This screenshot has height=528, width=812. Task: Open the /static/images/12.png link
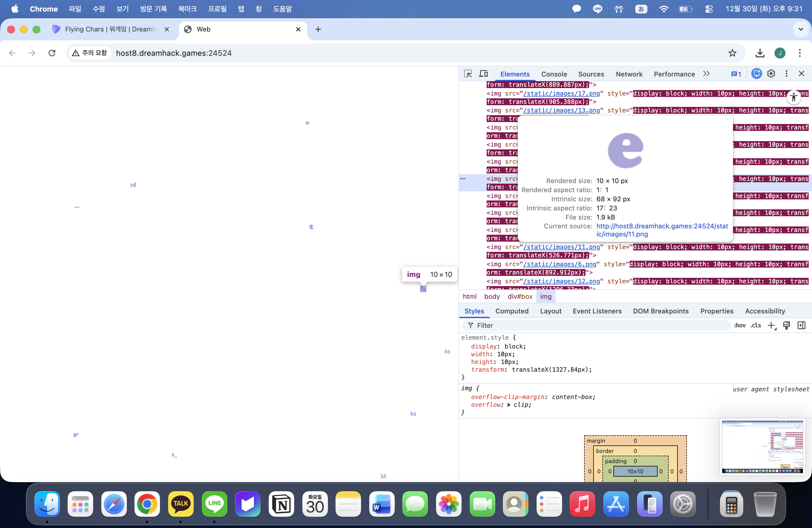point(561,281)
